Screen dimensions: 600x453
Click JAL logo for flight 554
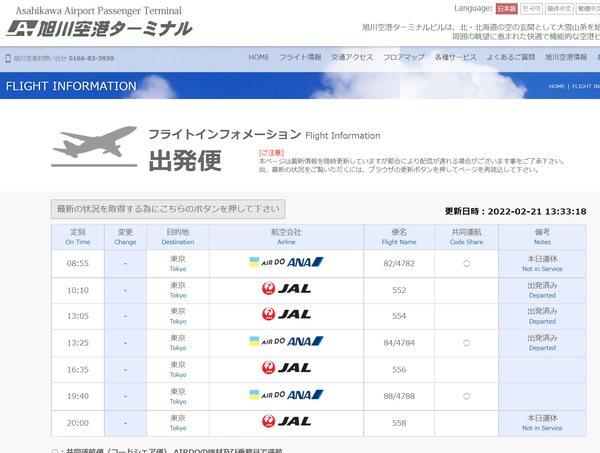286,314
